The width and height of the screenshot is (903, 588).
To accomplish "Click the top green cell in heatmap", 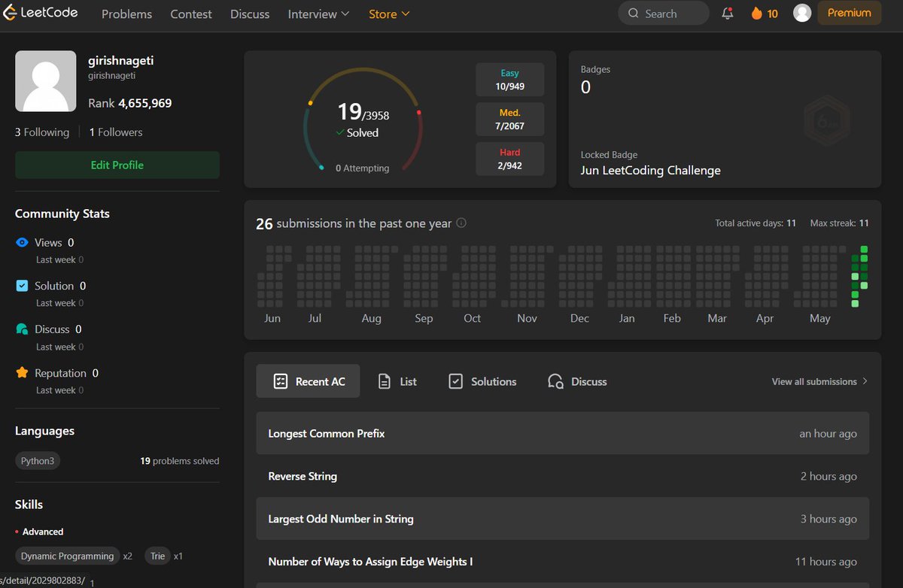I will (x=865, y=250).
